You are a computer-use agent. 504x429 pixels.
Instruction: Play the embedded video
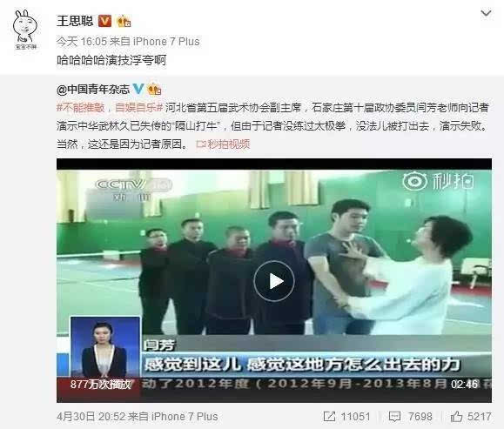tap(274, 281)
